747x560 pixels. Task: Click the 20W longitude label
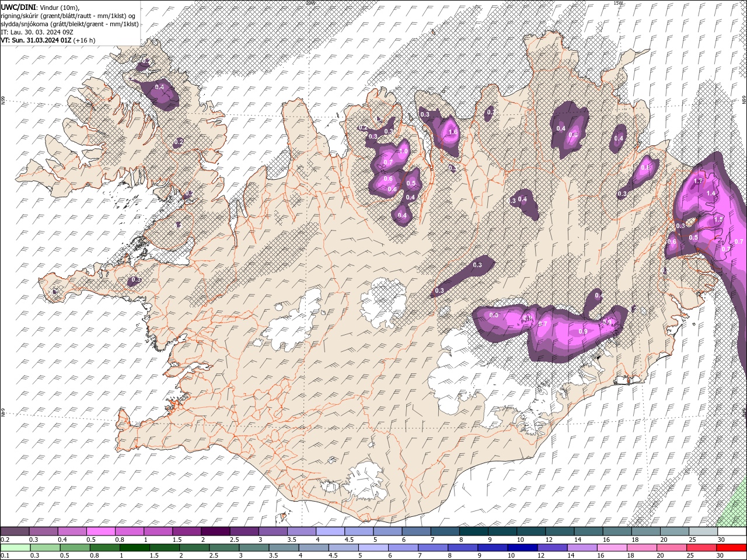[310, 2]
